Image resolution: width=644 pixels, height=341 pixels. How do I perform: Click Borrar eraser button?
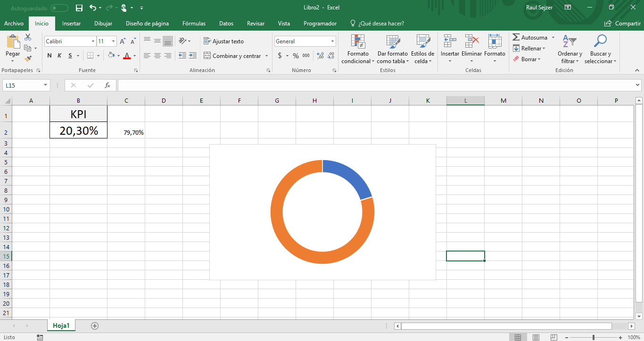point(526,59)
